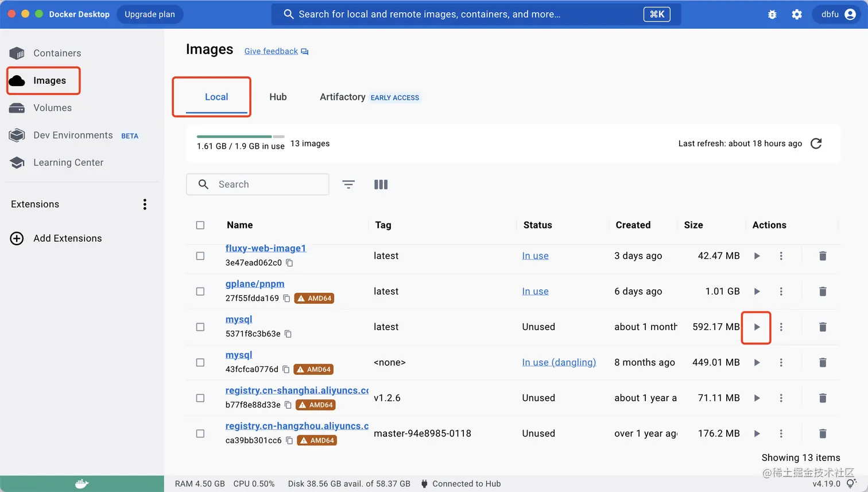Viewport: 868px width, 492px height.
Task: Open the column display options icon
Action: tap(381, 184)
